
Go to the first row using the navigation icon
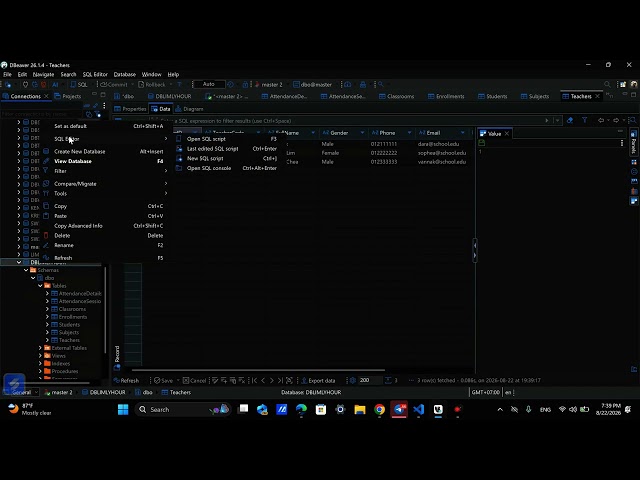pos(254,380)
